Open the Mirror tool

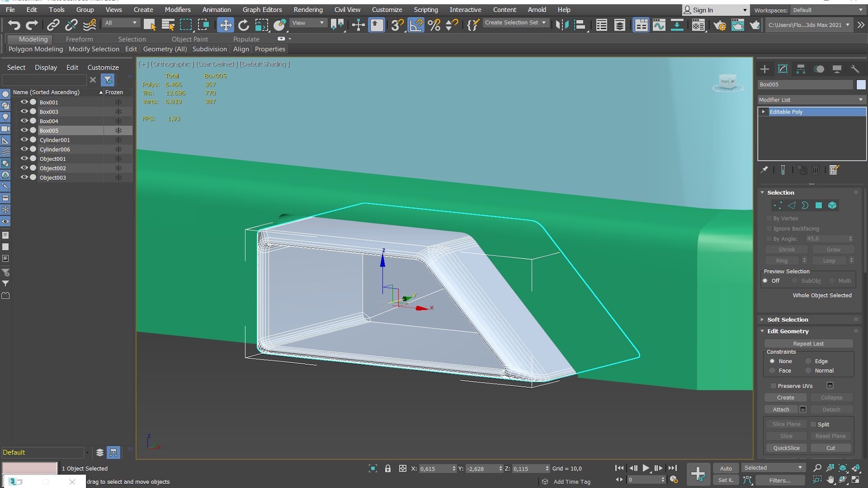click(x=562, y=25)
